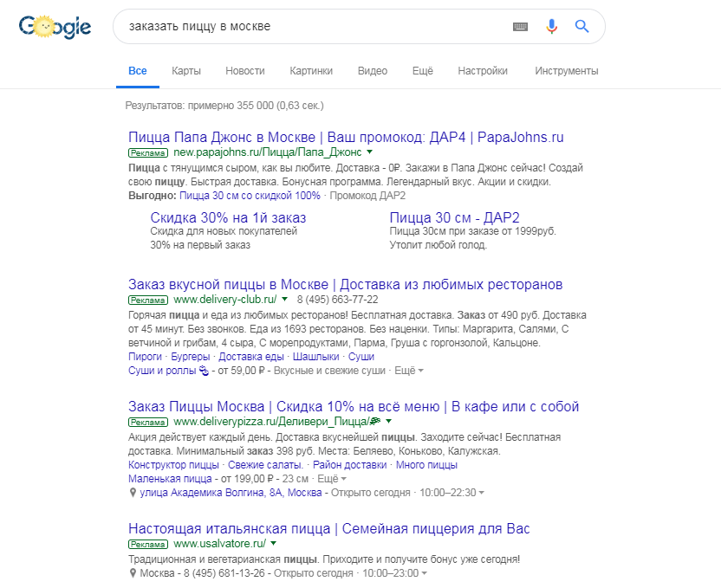
Task: Expand the Ещё search menu
Action: [423, 71]
